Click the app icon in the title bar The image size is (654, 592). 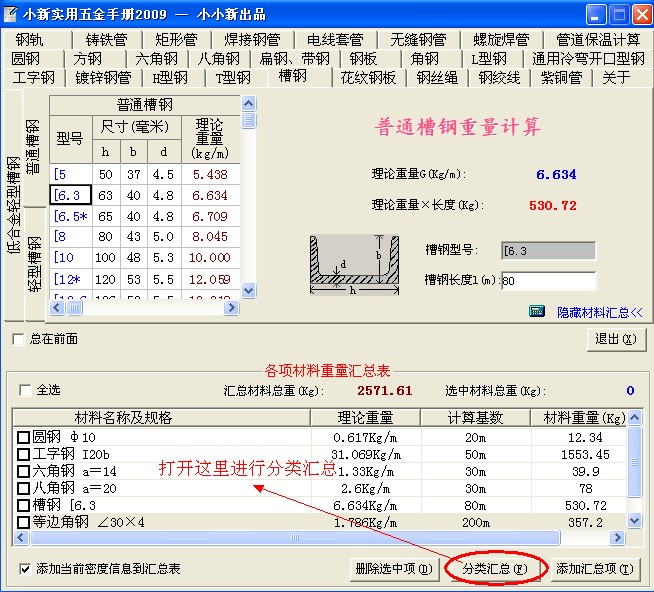coord(10,14)
